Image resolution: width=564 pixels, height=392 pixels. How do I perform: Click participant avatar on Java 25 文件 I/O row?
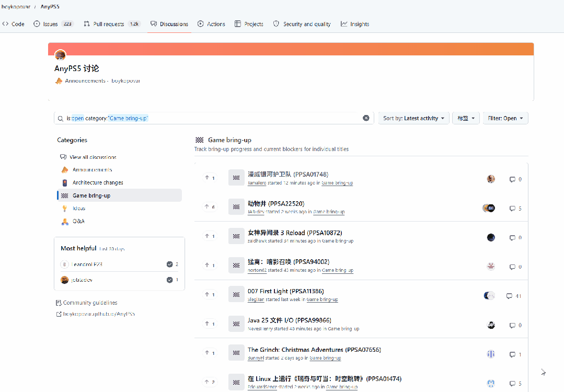491,325
